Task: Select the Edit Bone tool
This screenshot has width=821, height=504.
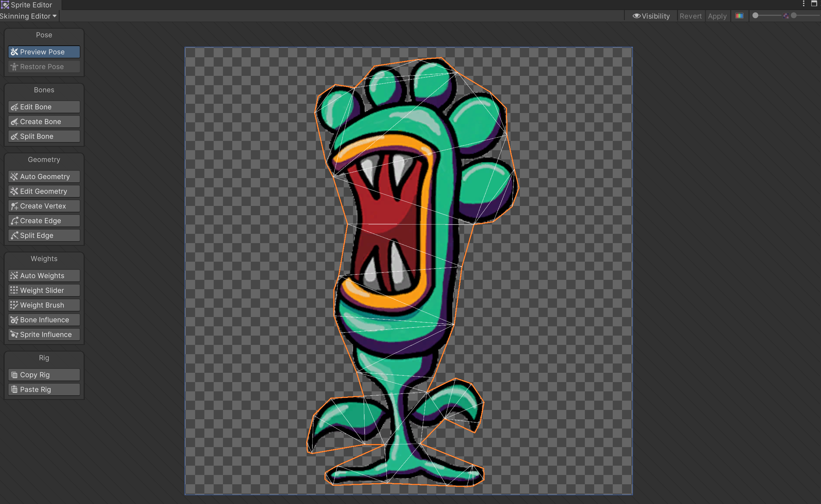Action: (x=43, y=107)
